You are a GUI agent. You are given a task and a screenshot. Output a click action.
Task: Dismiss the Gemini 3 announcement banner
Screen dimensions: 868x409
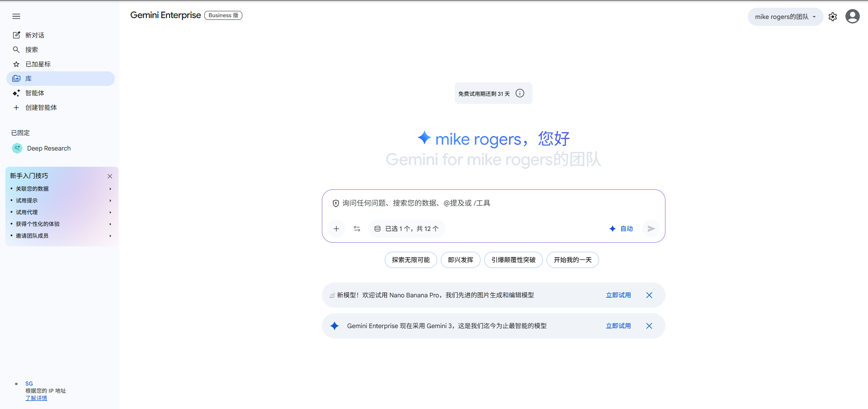click(x=649, y=326)
